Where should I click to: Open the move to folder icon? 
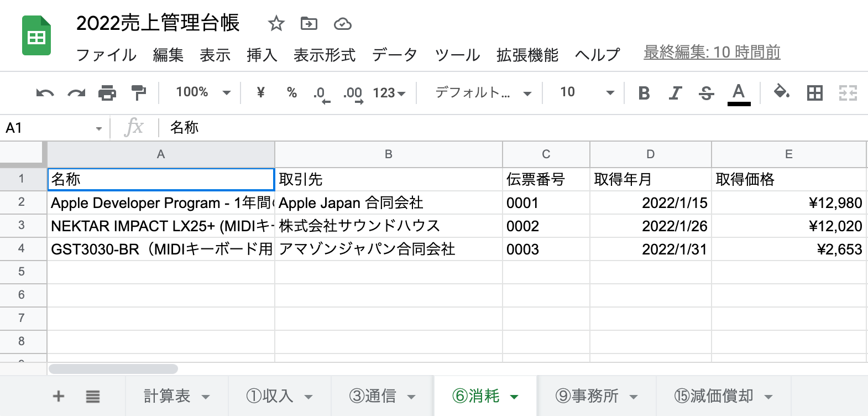click(x=309, y=24)
